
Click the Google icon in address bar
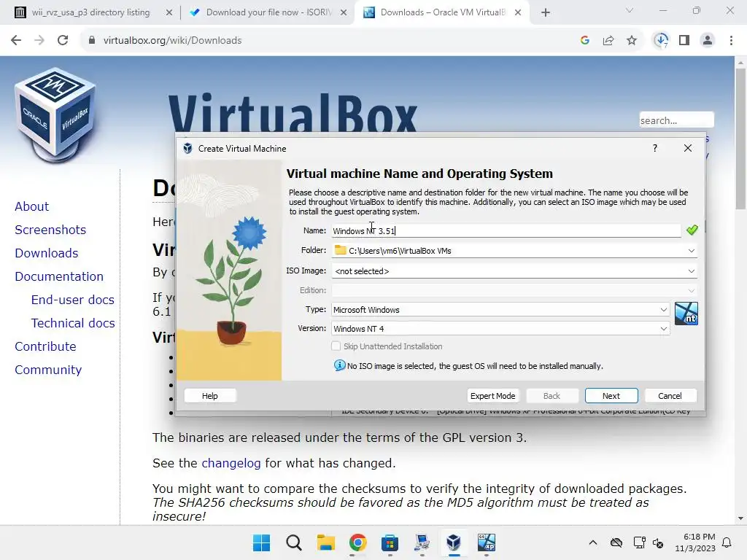point(585,41)
